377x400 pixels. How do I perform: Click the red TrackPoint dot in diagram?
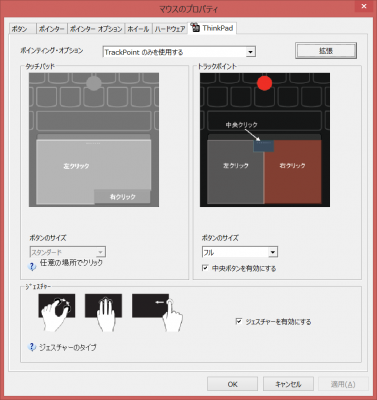(265, 83)
